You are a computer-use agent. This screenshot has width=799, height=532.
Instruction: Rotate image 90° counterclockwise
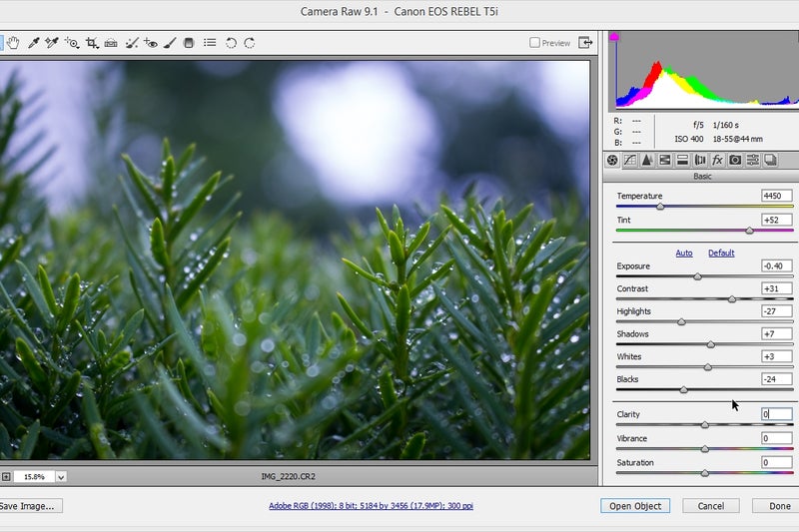(x=231, y=43)
